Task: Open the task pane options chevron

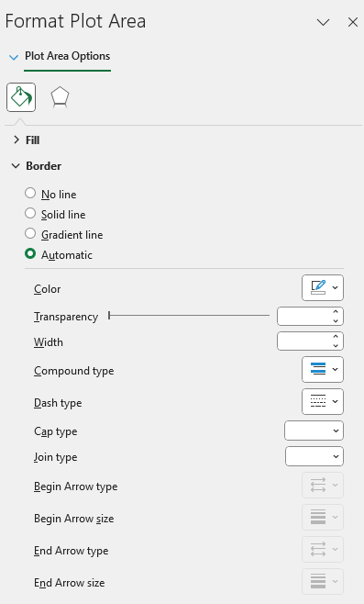Action: pyautogui.click(x=323, y=22)
